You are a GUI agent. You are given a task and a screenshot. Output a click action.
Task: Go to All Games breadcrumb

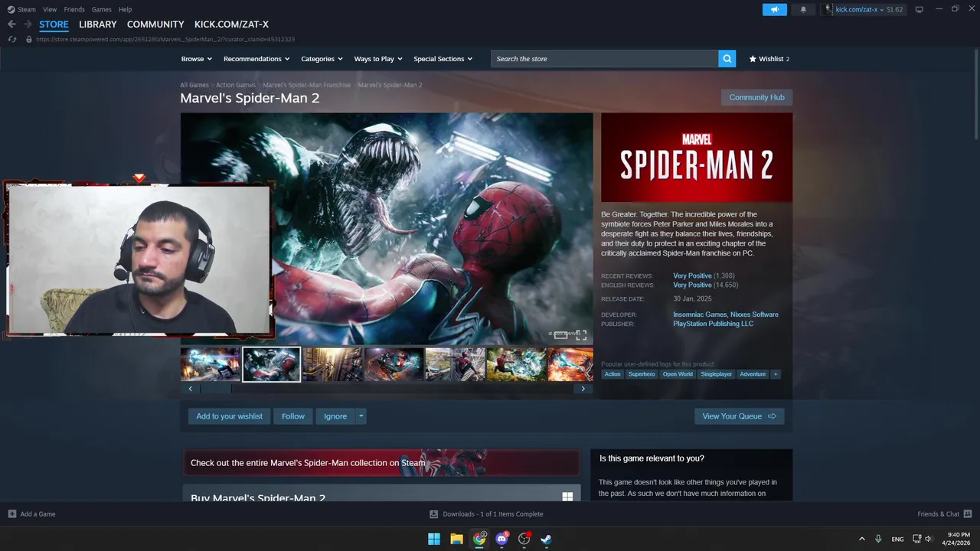coord(194,85)
